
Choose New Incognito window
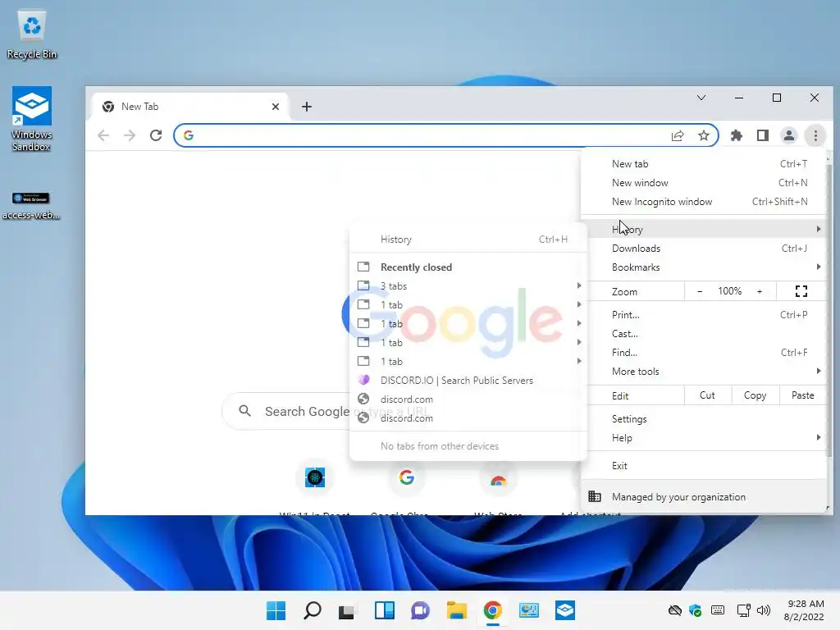click(704, 202)
